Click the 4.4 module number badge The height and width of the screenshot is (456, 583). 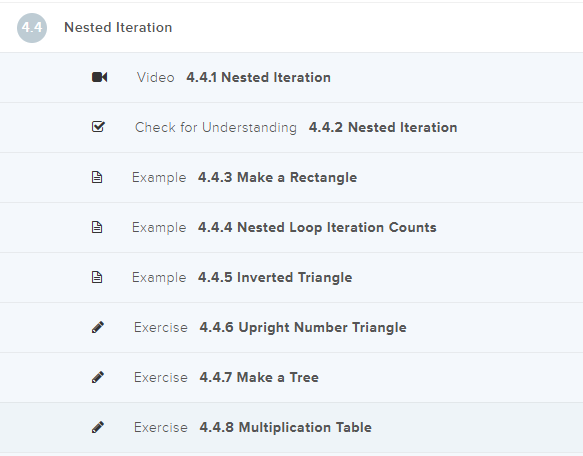[x=32, y=28]
